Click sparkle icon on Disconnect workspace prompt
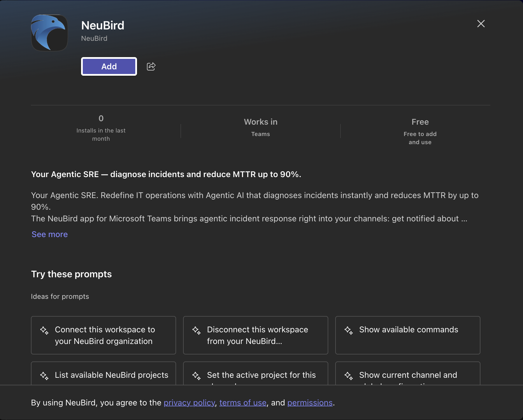The height and width of the screenshot is (420, 523). pyautogui.click(x=196, y=330)
